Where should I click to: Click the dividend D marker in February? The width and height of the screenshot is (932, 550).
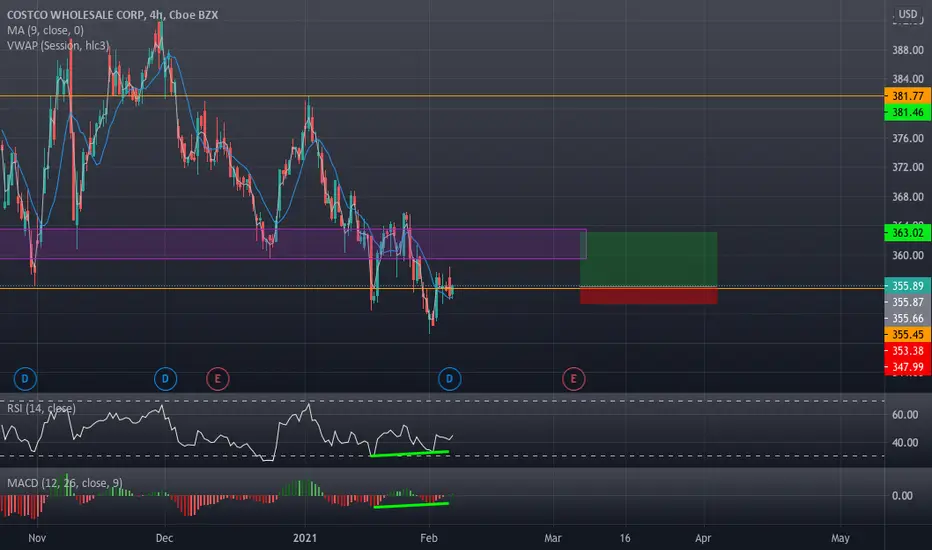pos(449,379)
